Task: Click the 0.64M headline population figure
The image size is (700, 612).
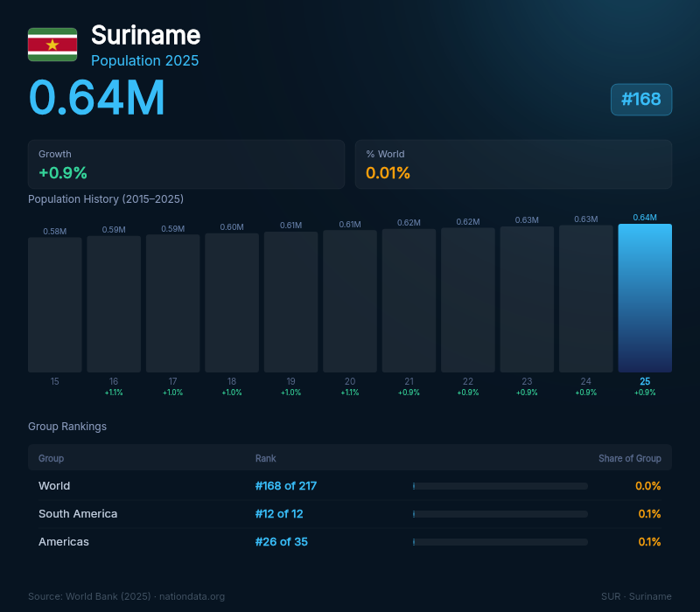Action: [96, 97]
